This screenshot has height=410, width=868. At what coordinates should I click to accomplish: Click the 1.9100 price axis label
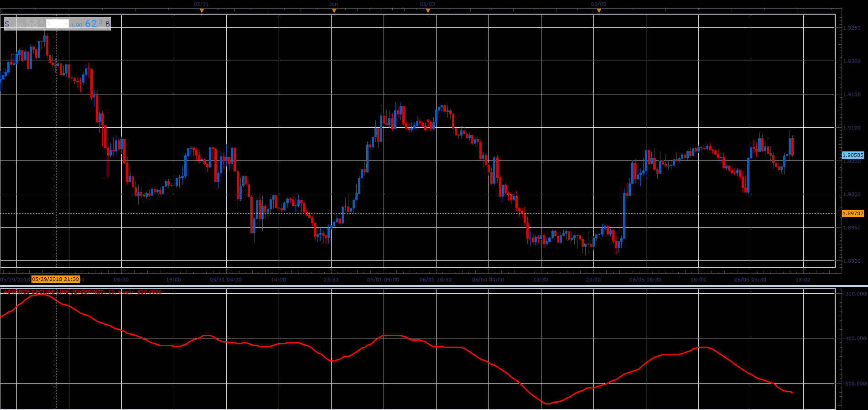852,128
